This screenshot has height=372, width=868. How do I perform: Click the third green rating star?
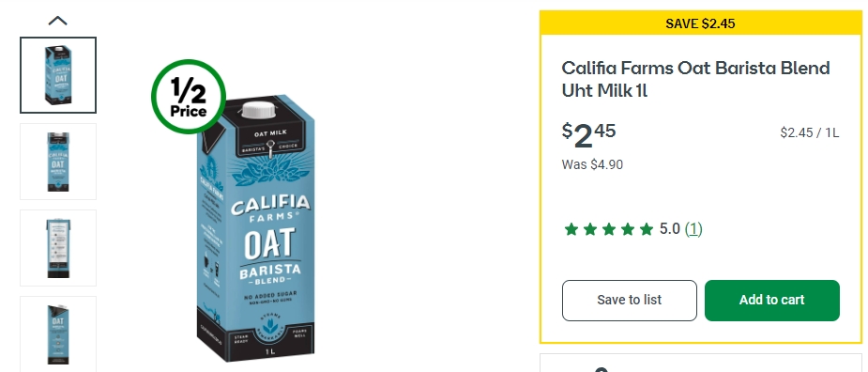(x=609, y=229)
